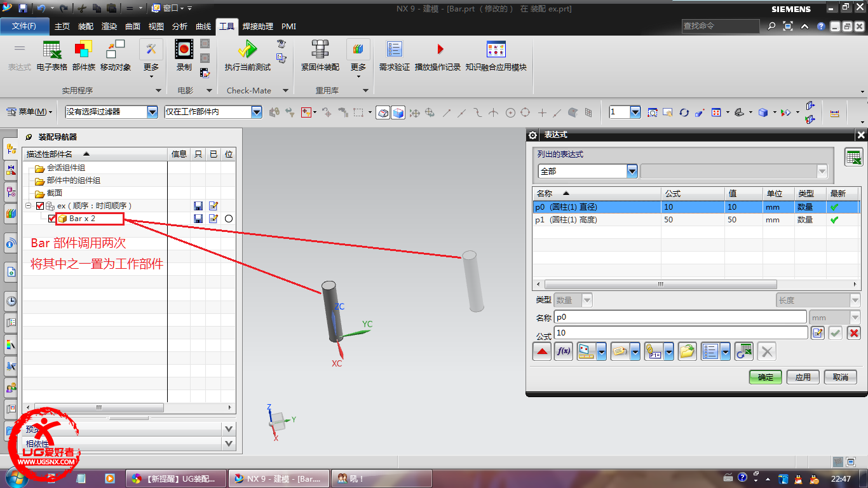This screenshot has width=868, height=488.
Task: Open the 电子表格 spreadsheet tool
Action: tap(51, 56)
